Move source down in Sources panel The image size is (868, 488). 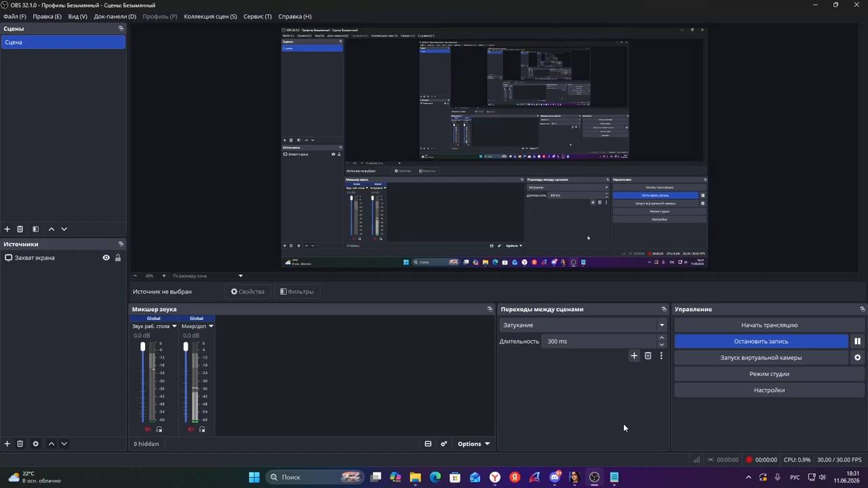coord(64,444)
